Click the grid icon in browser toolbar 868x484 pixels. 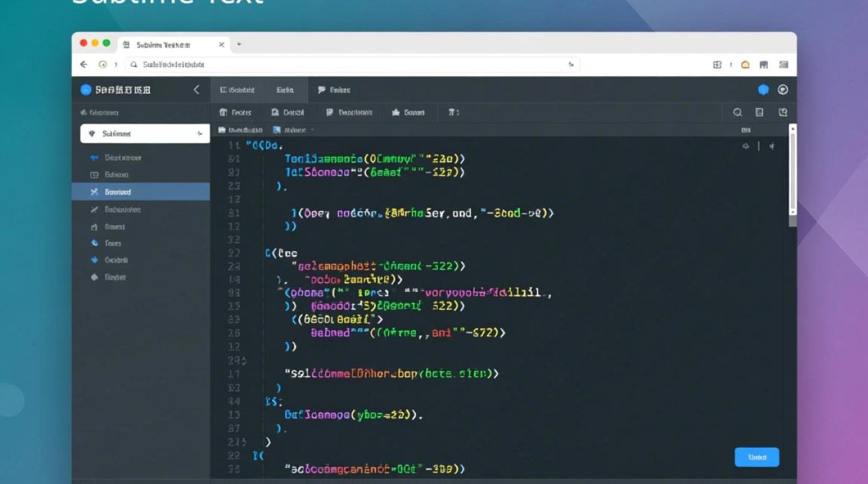[717, 65]
